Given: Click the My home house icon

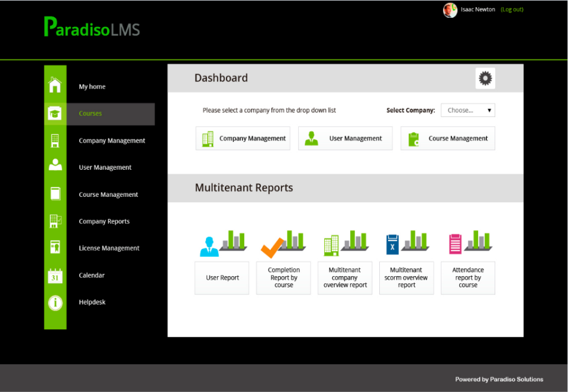Looking at the screenshot, I should (x=55, y=85).
